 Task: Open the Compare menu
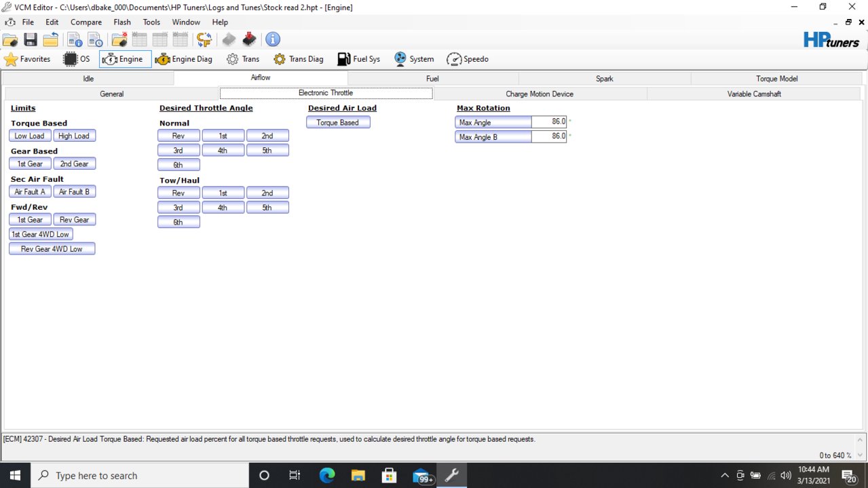coord(86,22)
